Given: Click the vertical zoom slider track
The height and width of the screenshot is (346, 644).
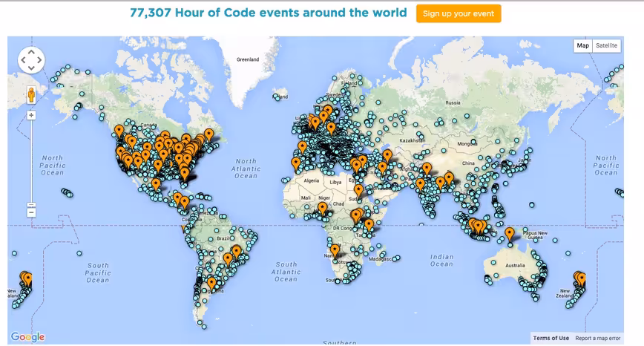Looking at the screenshot, I should [x=31, y=161].
